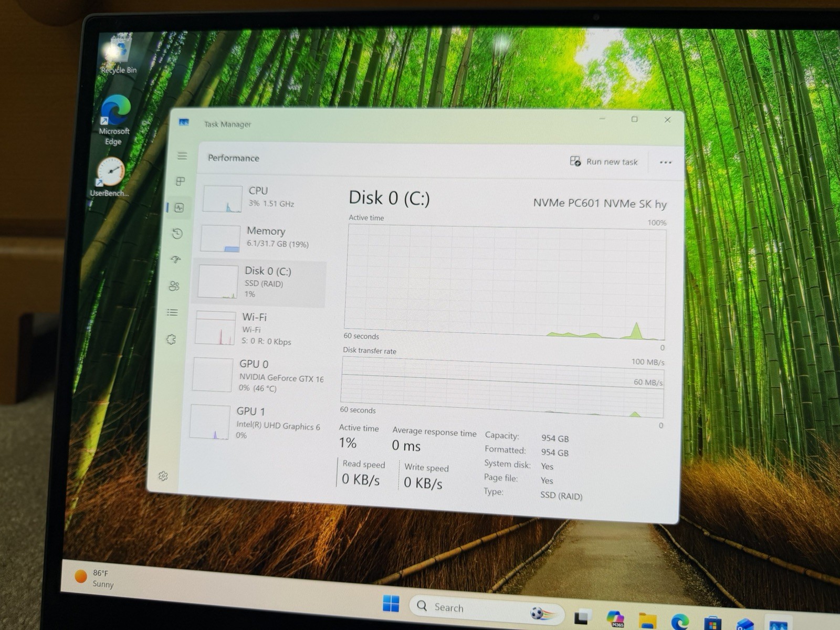Click the 'SSD (RAID)' Type value in details
The width and height of the screenshot is (840, 630).
point(561,496)
